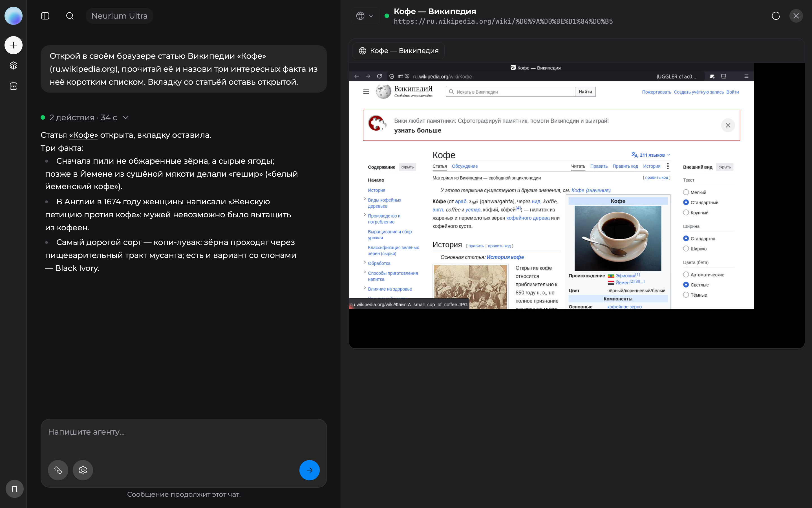Dismiss the Wiki Loves Monuments banner
Image resolution: width=812 pixels, height=508 pixels.
click(x=728, y=125)
